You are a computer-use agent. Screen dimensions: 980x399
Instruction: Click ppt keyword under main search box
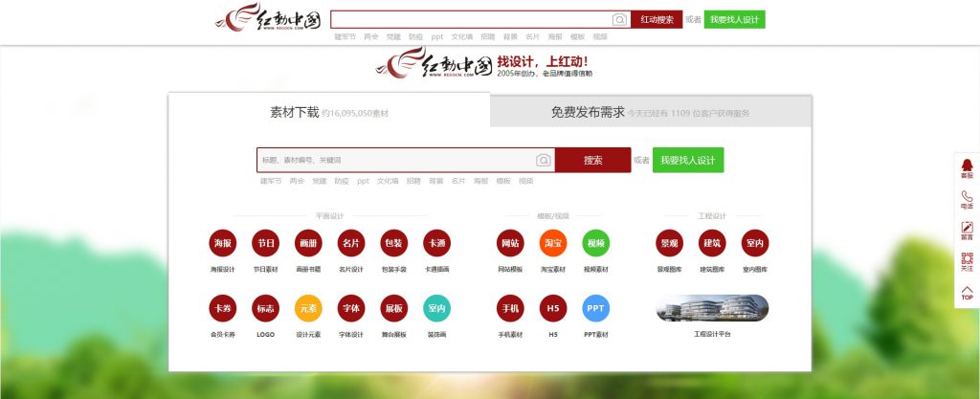click(x=363, y=181)
